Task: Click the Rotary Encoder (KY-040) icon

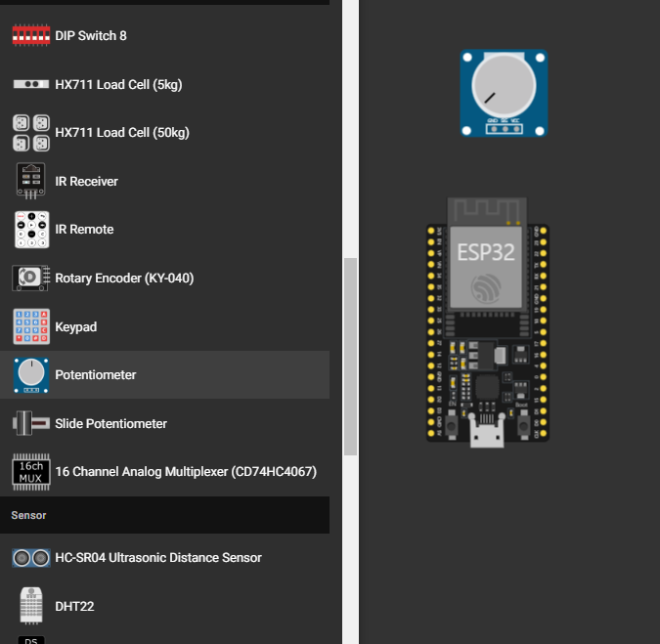Action: tap(31, 279)
